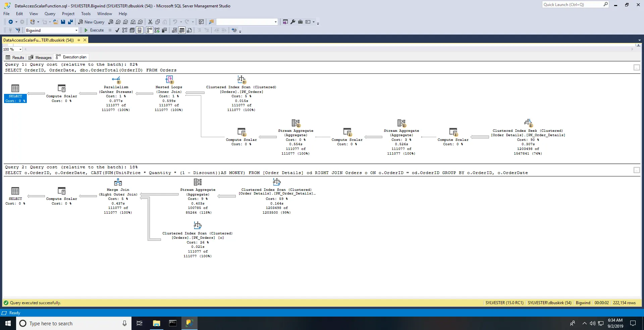Expand the New Project dropdown arrow
Image resolution: width=644 pixels, height=330 pixels.
(38, 22)
